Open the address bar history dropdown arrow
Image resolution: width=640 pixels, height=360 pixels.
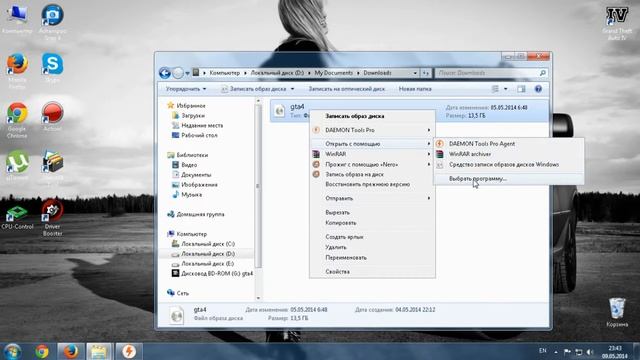(x=415, y=73)
